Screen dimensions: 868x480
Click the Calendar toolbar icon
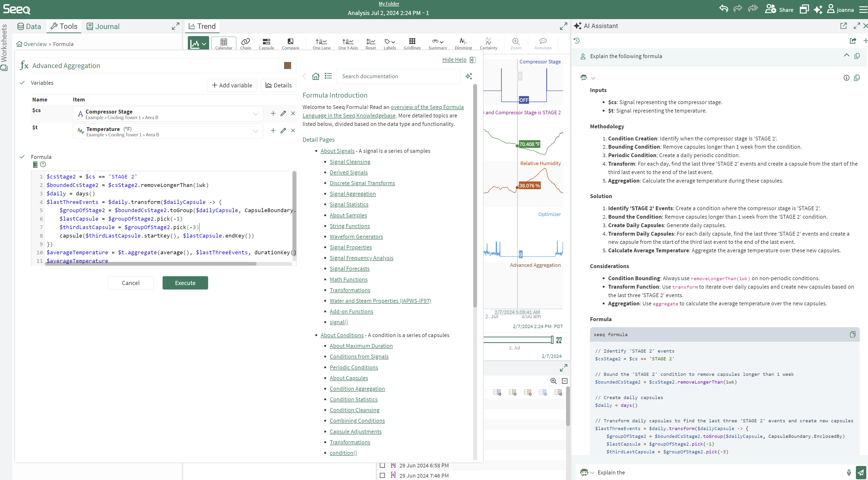[x=223, y=43]
